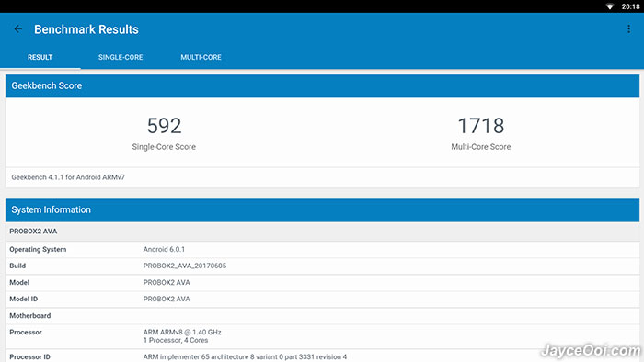
Task: Open the three-dot overflow menu
Action: pos(628,29)
